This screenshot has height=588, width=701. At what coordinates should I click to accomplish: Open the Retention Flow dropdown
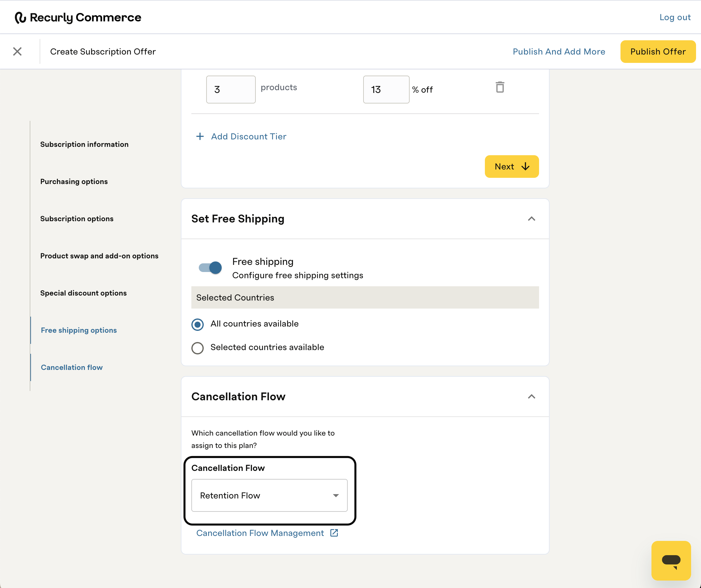coord(269,495)
